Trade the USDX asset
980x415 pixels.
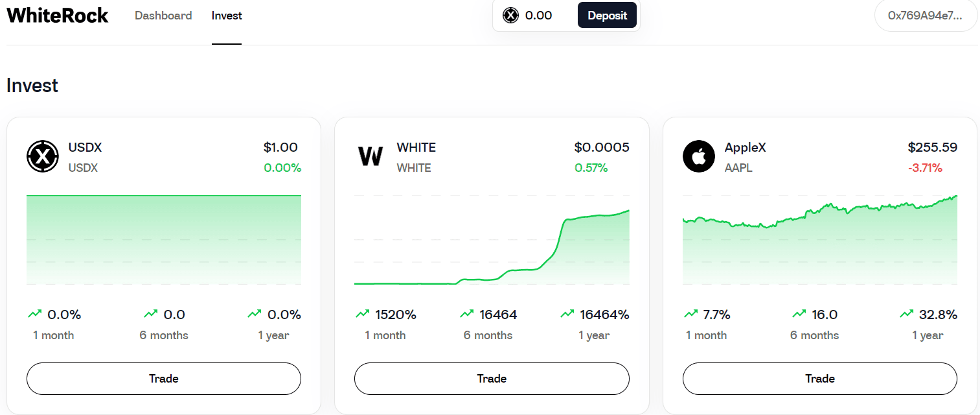click(164, 379)
